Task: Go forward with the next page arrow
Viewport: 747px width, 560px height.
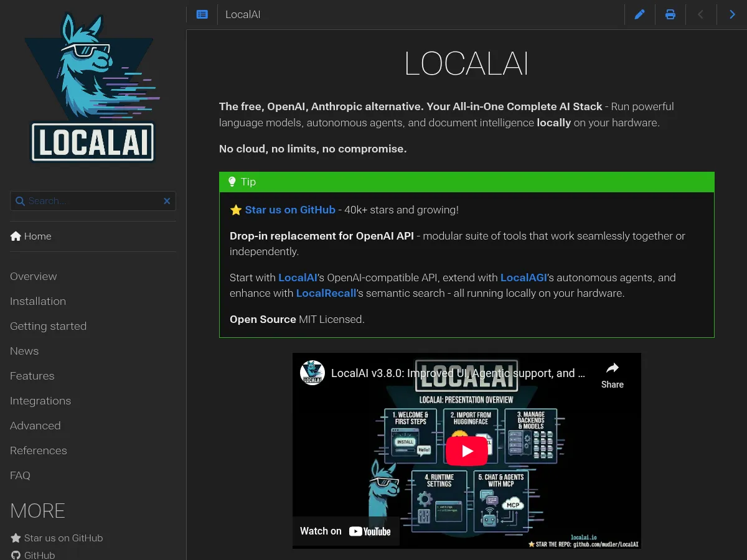Action: (x=733, y=14)
